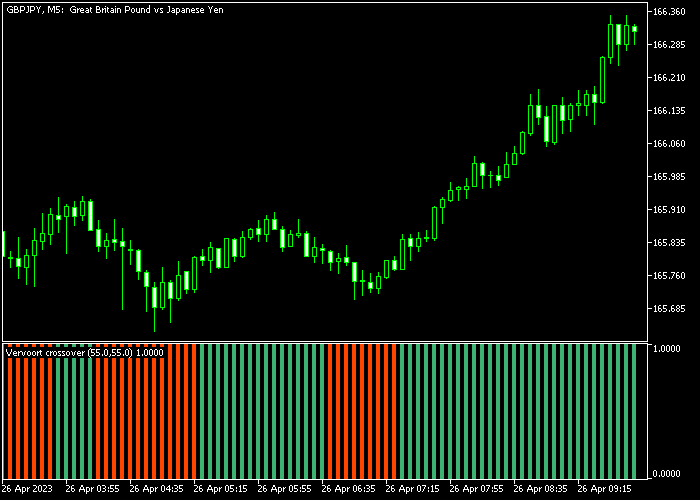Click the 26 Apr 05:55 time label
Viewport: 700px width, 500px height.
click(285, 488)
